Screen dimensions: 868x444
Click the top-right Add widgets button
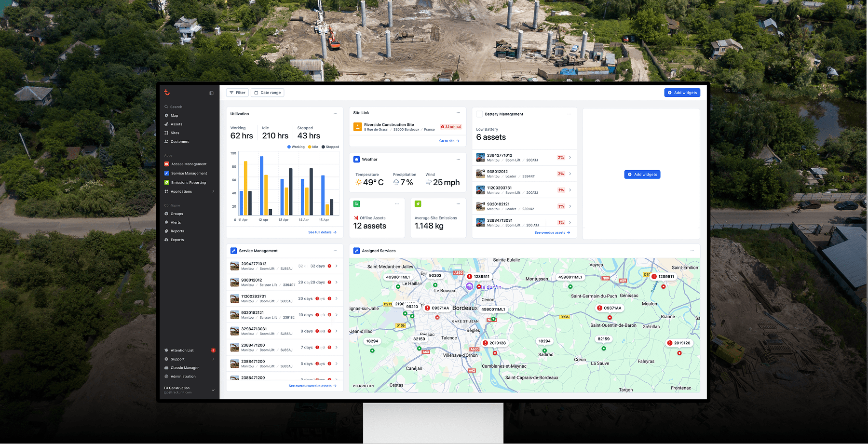[682, 93]
